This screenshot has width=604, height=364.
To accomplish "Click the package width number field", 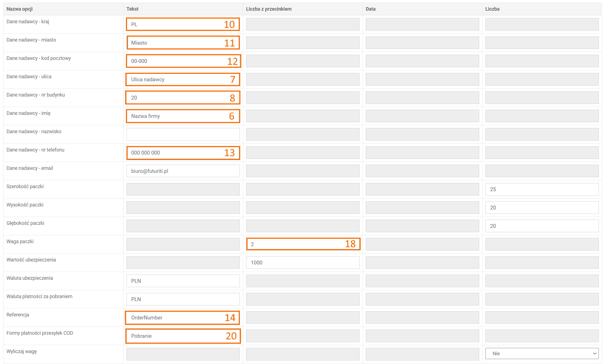I will click(542, 189).
